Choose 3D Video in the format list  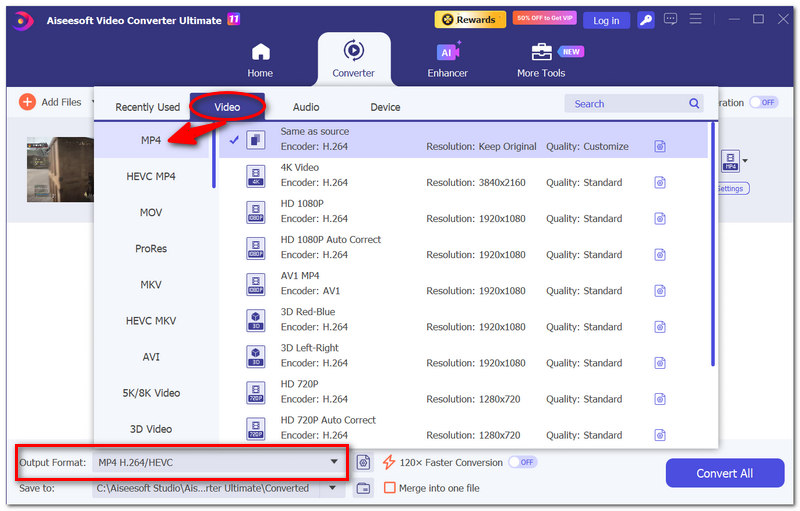point(151,429)
